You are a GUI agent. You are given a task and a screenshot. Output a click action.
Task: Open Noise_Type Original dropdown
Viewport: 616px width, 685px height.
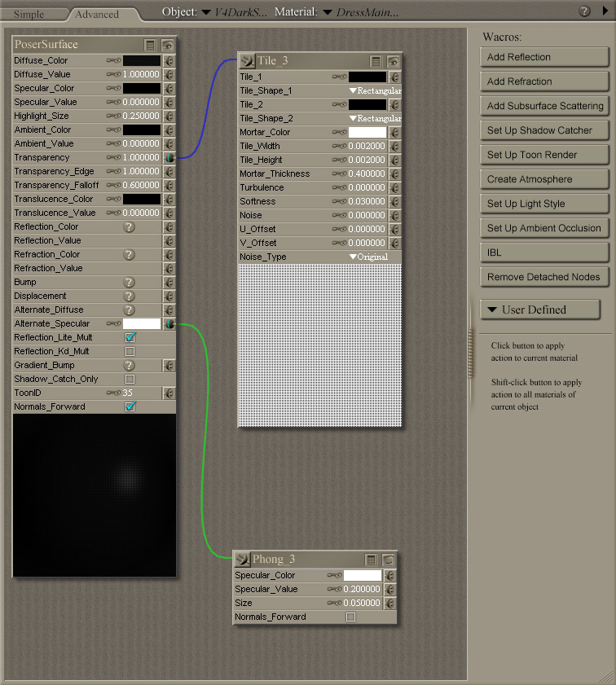pos(369,257)
